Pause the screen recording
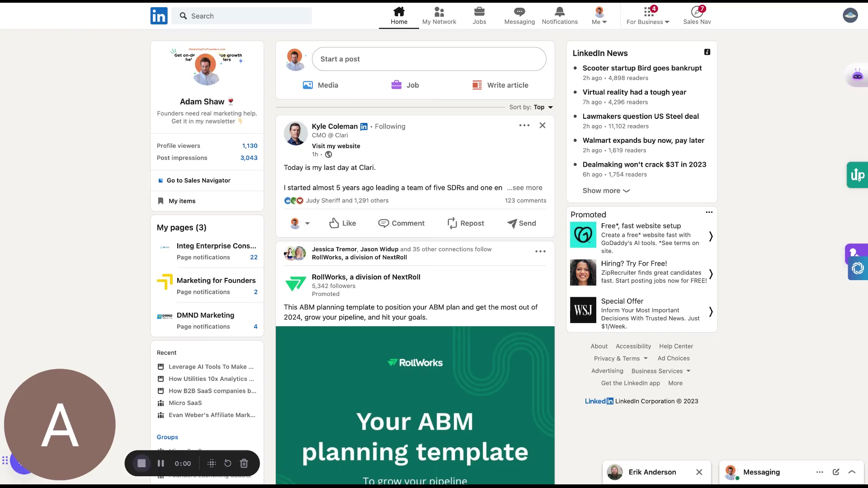 (160, 463)
